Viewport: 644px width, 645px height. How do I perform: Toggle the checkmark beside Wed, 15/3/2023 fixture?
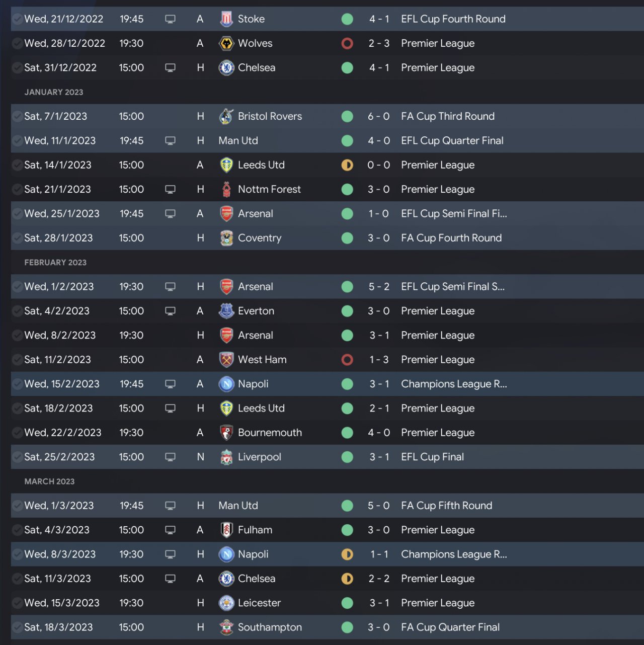(x=18, y=603)
